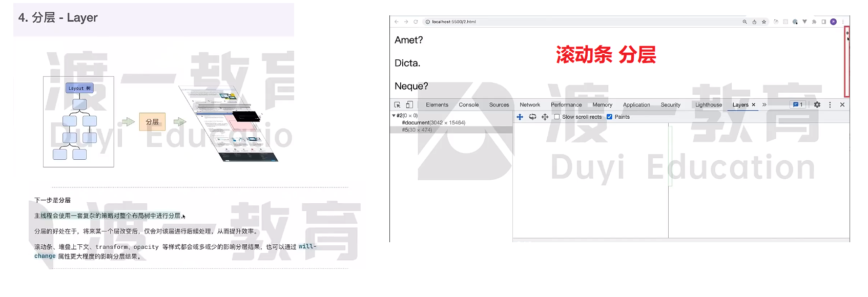Select the Layers tab
The height and width of the screenshot is (297, 868).
[x=740, y=104]
